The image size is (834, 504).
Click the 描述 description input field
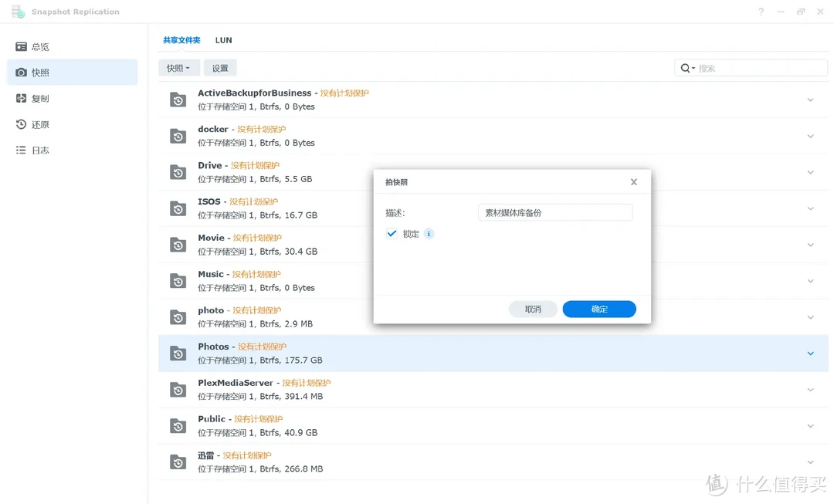coord(554,212)
